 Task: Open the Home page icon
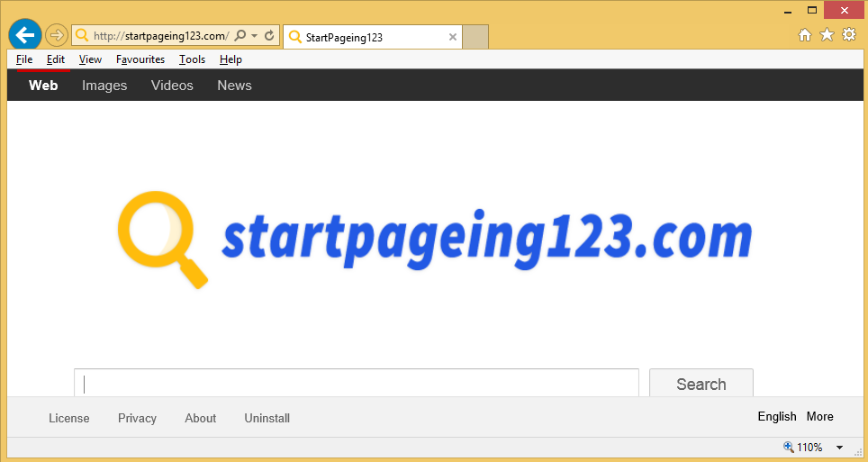(805, 35)
